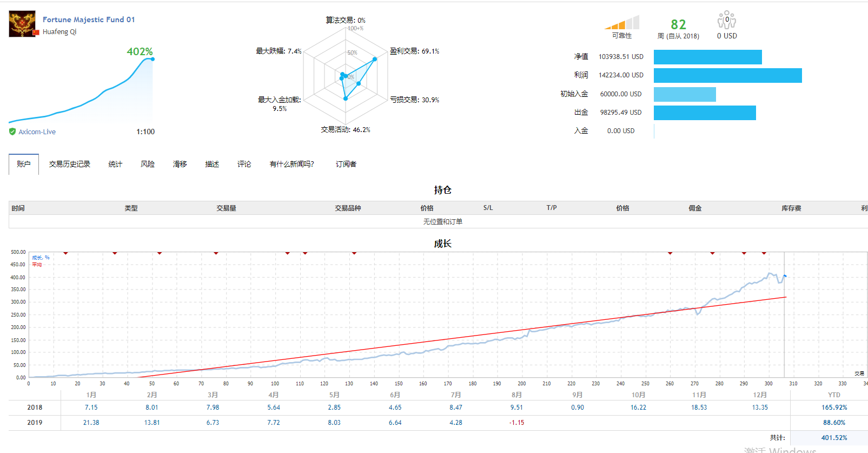Click the 可靠性 label
Image resolution: width=868 pixels, height=453 pixels.
pyautogui.click(x=622, y=36)
